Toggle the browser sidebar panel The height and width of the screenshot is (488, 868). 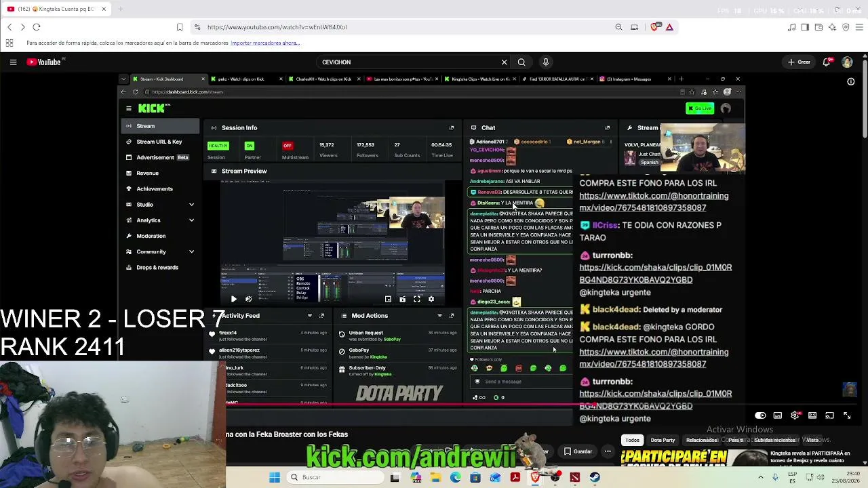tap(805, 27)
